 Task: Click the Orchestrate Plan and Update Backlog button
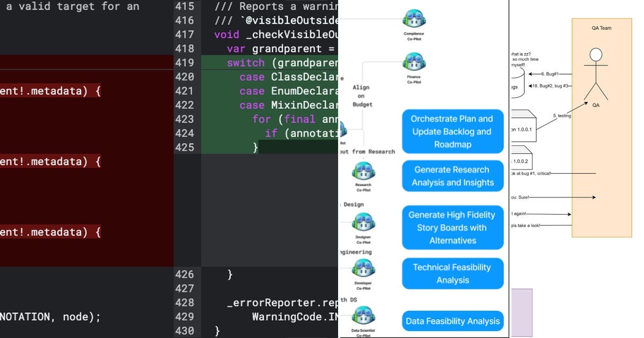452,131
